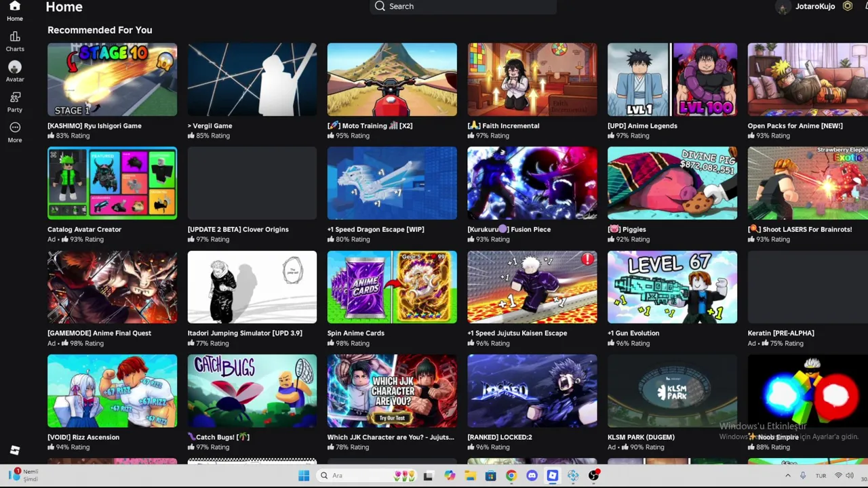The height and width of the screenshot is (488, 868).
Task: Open File Explorer from the taskbar
Action: pos(470,476)
